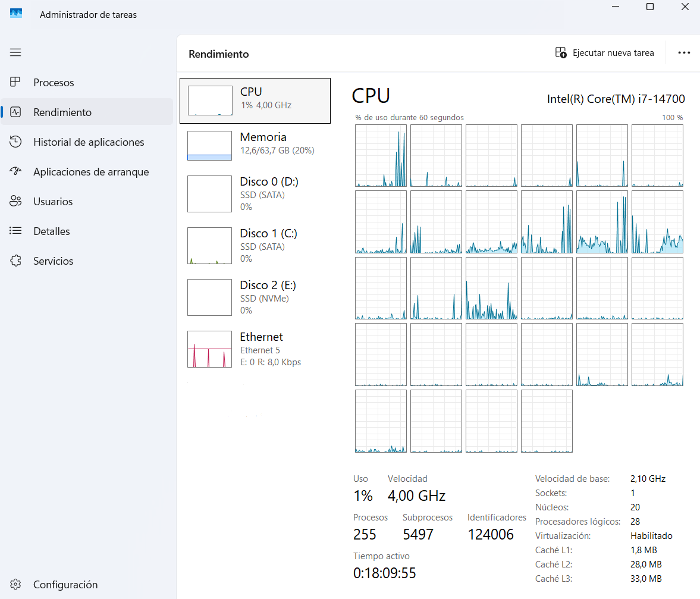Click the 'Administrador de tareas' window title

[89, 15]
